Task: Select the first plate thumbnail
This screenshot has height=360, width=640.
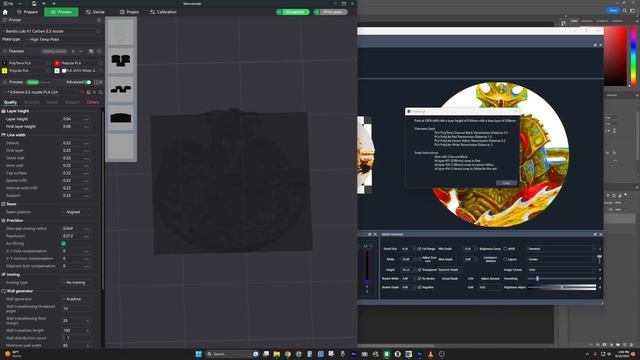Action: point(121,32)
